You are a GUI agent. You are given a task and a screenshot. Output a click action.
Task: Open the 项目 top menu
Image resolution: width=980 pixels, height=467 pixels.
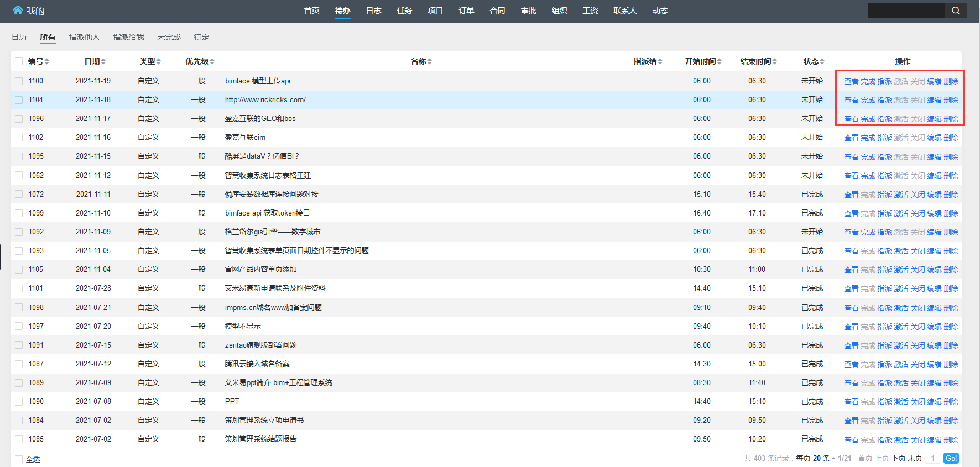tap(435, 11)
